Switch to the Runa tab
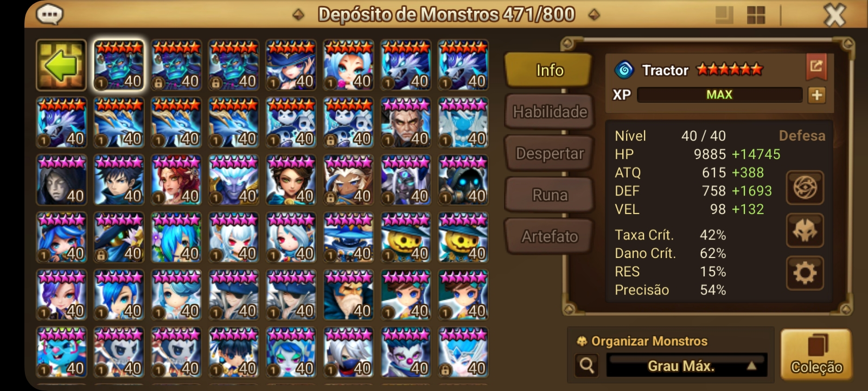Image resolution: width=868 pixels, height=391 pixels. click(x=549, y=194)
